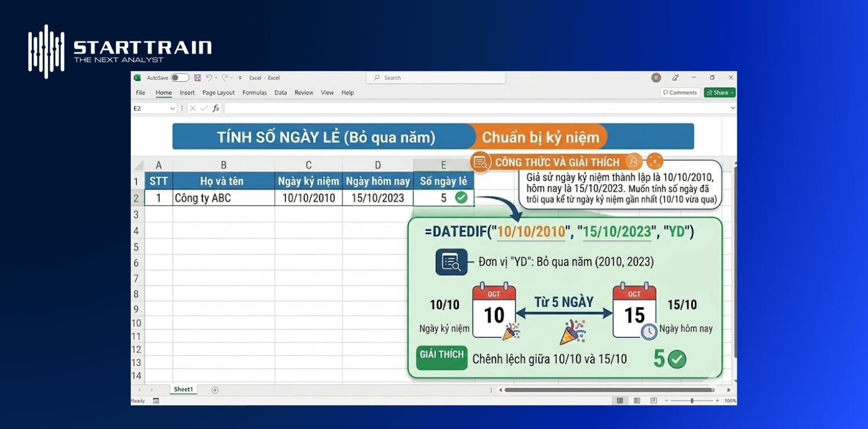Open Page Break Preview from status bar
The image size is (868, 429).
(x=653, y=400)
